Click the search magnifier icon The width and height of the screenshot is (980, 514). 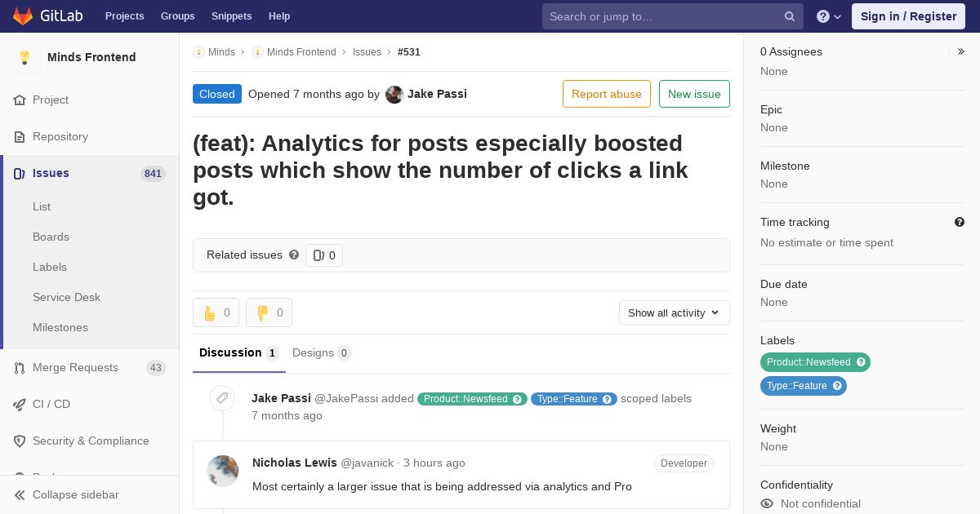coord(790,16)
